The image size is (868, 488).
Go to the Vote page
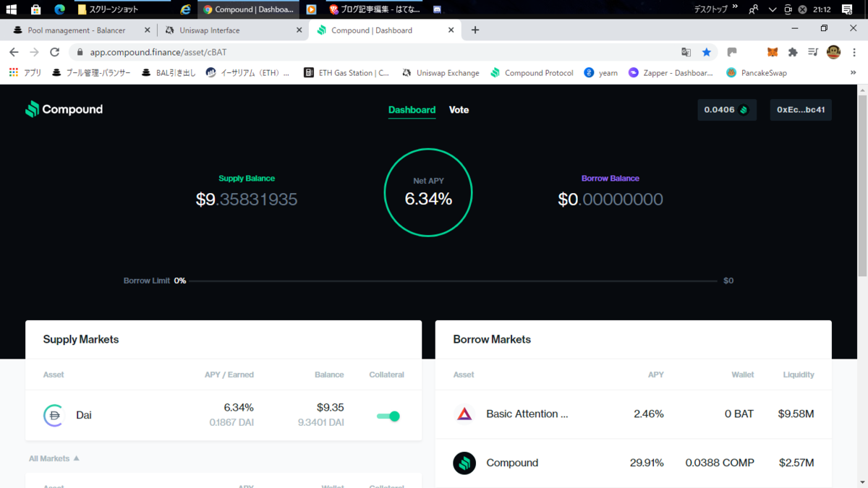(x=459, y=110)
